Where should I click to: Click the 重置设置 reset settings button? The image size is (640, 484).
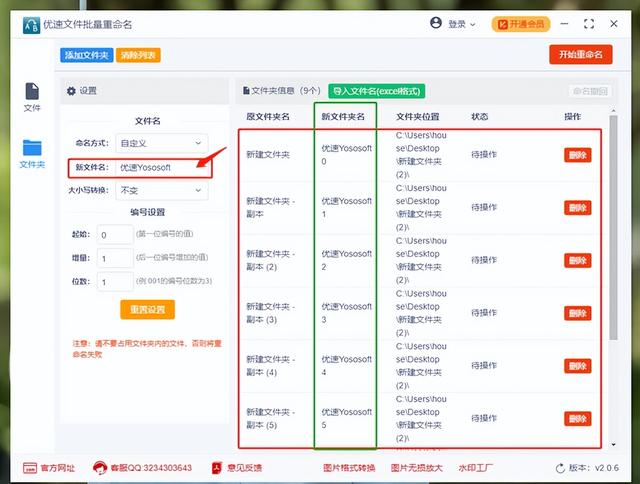click(147, 309)
